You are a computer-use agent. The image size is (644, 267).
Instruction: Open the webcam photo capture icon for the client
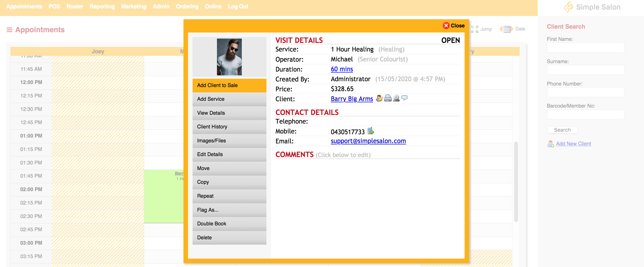396,98
